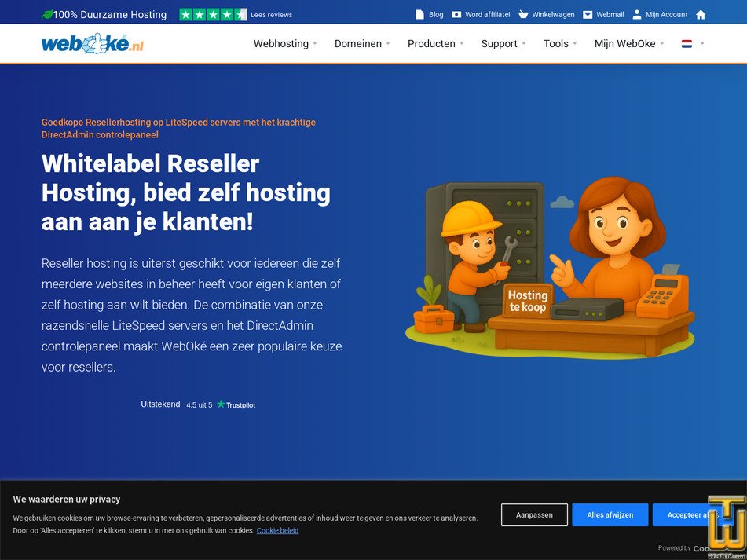Screen dimensions: 747x560
Task: Expand the Tools dropdown arrow
Action: (574, 44)
